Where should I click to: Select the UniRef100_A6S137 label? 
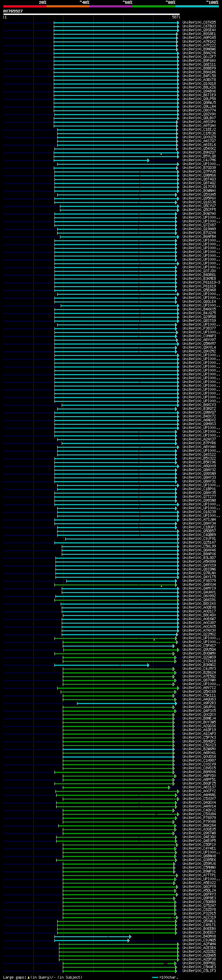pyautogui.click(x=199, y=787)
